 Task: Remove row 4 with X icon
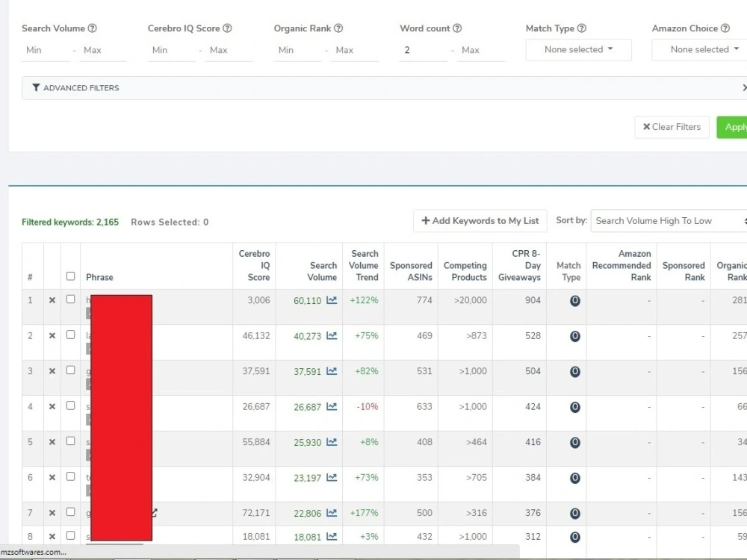(x=52, y=407)
